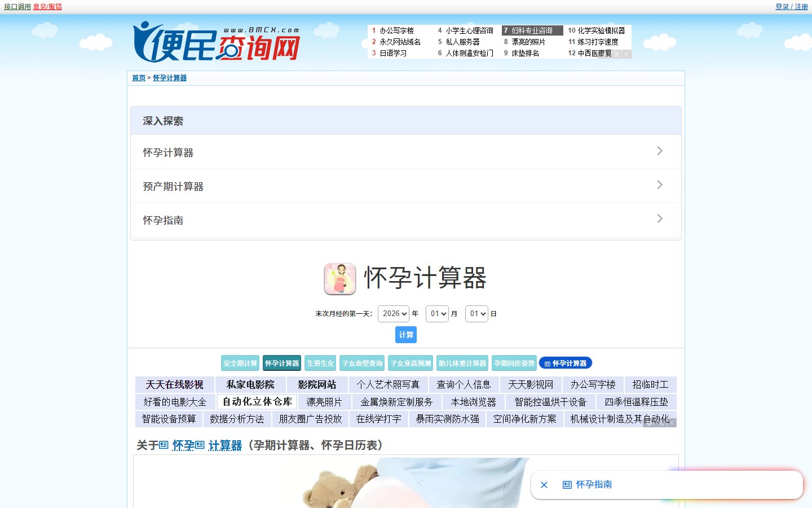Click the 在线学打字 ad link
This screenshot has width=812, height=508.
pos(378,419)
